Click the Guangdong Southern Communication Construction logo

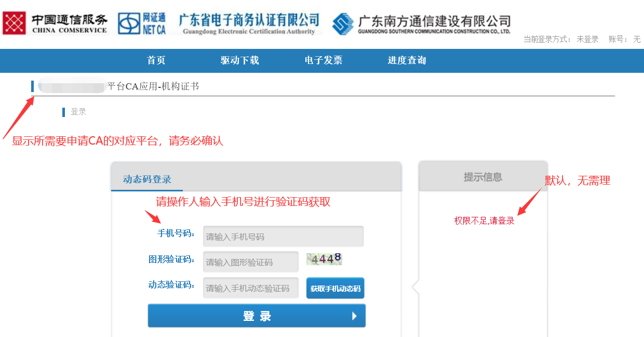point(421,23)
